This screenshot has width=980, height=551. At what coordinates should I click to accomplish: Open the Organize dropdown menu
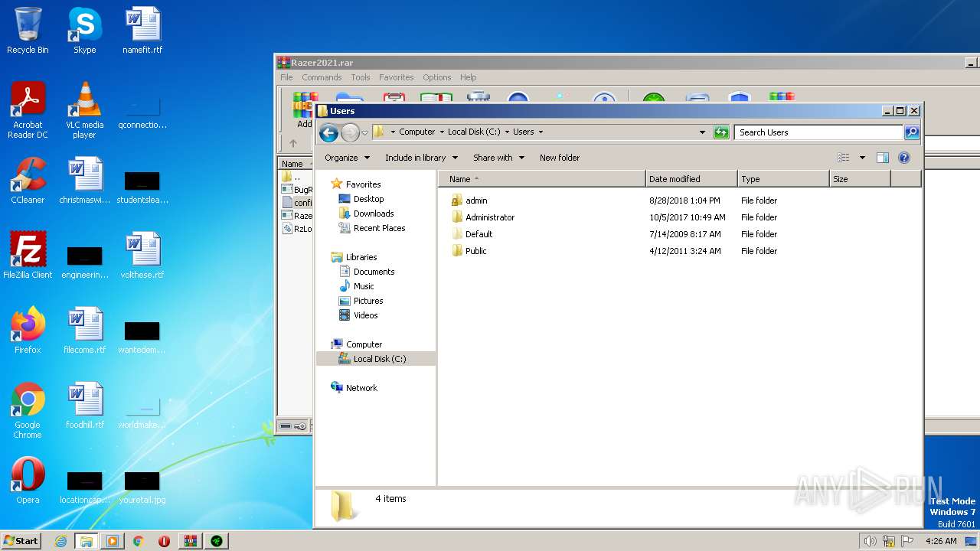click(x=347, y=158)
